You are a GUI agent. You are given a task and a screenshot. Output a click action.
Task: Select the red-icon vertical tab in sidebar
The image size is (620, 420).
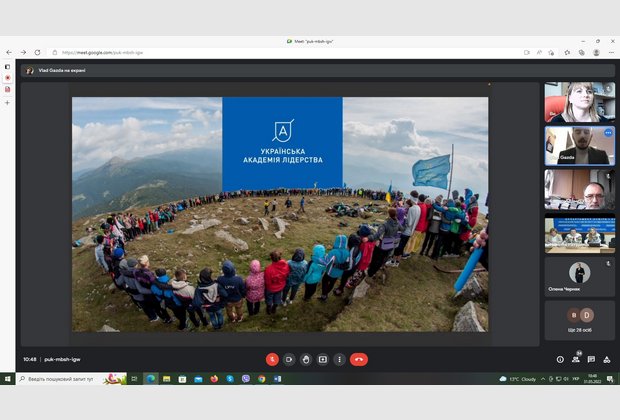[7, 78]
